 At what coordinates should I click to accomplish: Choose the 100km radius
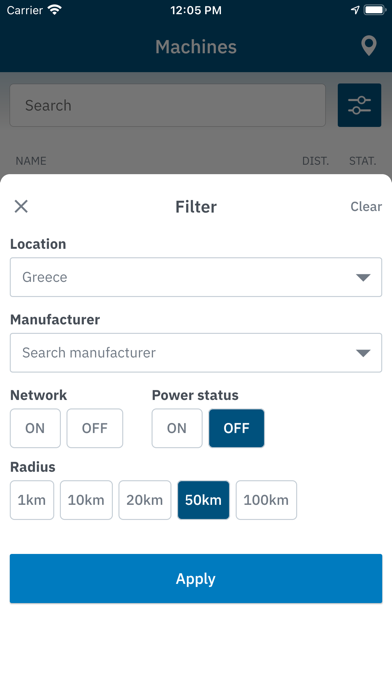266,500
